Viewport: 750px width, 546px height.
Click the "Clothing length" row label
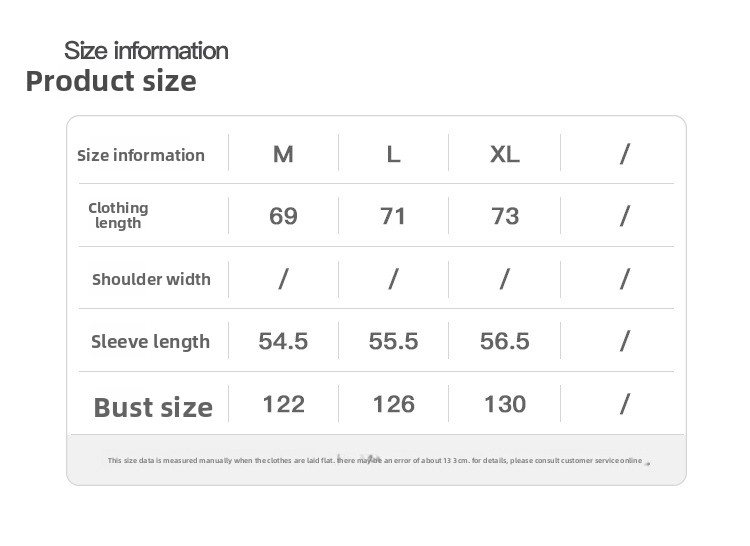coord(118,215)
